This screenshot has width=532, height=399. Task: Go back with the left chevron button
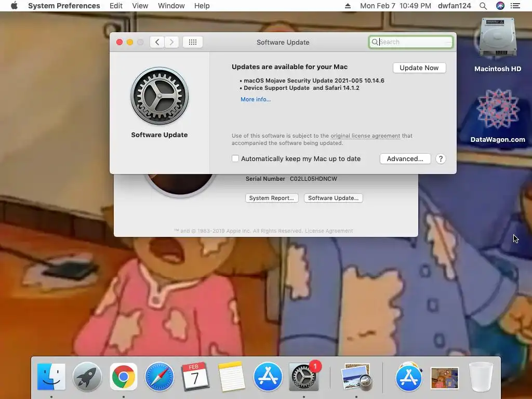pyautogui.click(x=157, y=42)
